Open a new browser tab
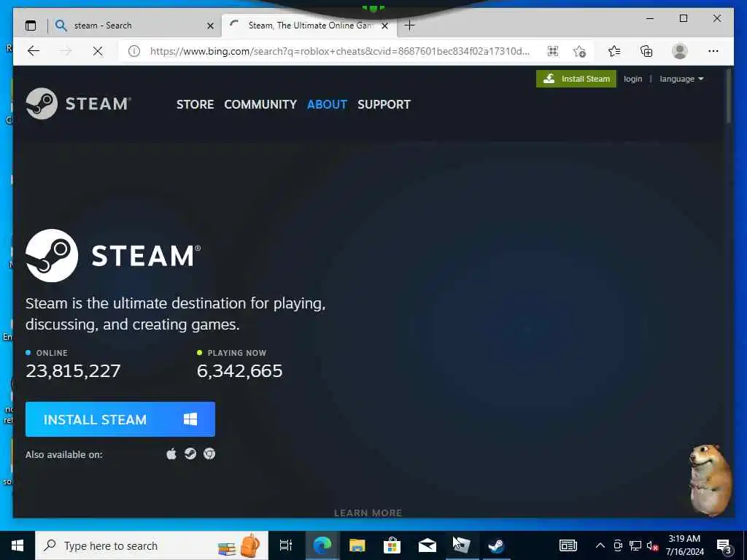 tap(409, 26)
